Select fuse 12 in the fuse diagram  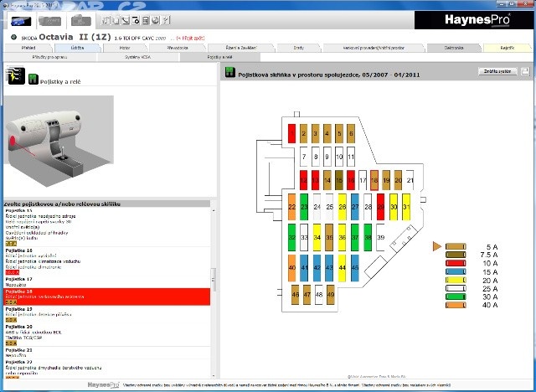click(x=303, y=180)
